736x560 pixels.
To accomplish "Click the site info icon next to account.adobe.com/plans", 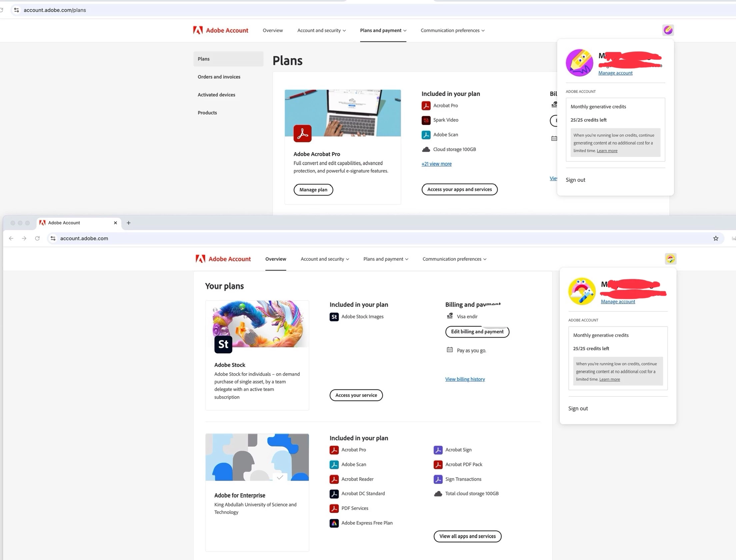I will [16, 10].
